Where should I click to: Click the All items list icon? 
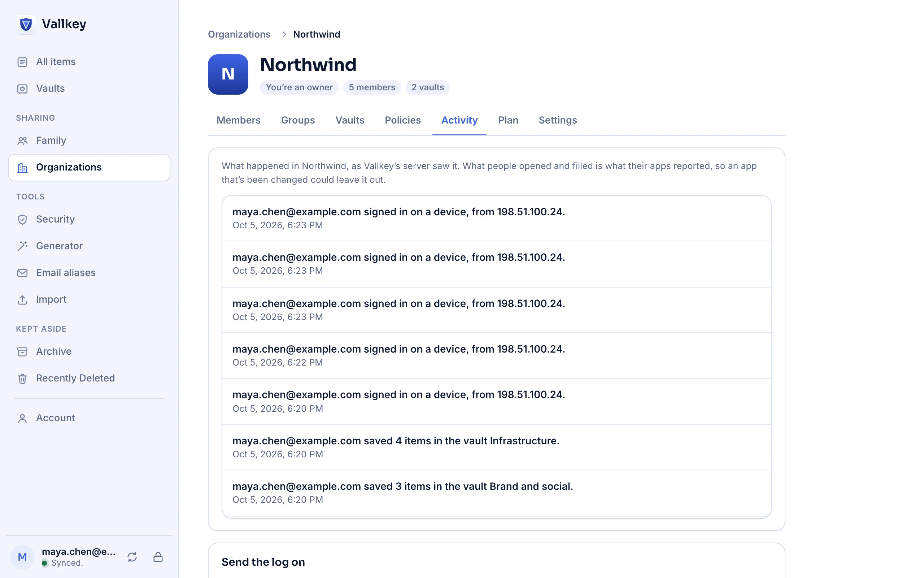click(x=22, y=62)
